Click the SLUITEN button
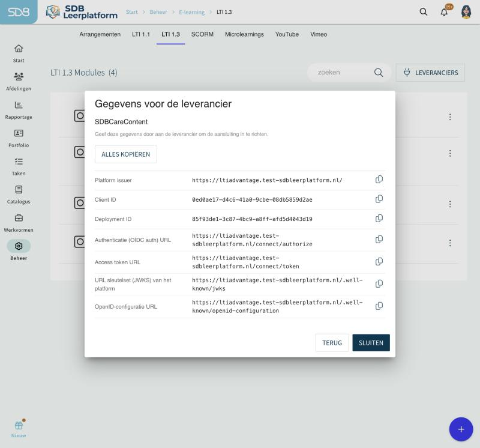The height and width of the screenshot is (448, 480). pyautogui.click(x=371, y=342)
